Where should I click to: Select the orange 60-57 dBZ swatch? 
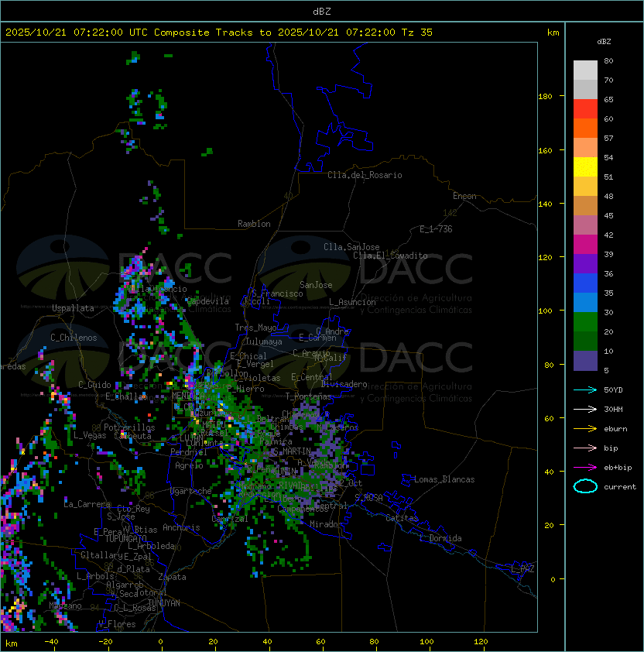585,128
